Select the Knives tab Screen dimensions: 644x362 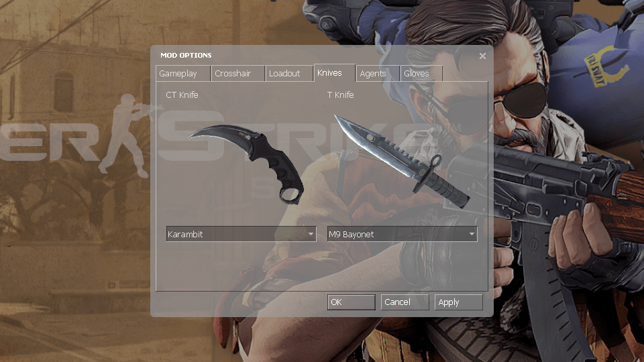(329, 73)
